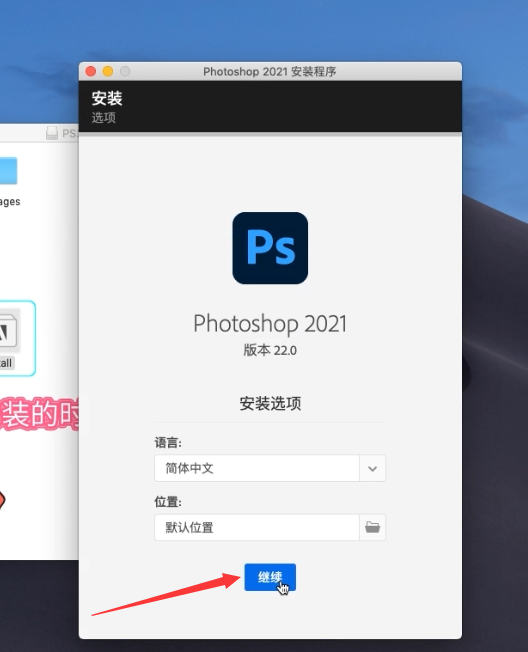Image resolution: width=528 pixels, height=652 pixels.
Task: Click the 版本 22.0 version text
Action: click(x=270, y=350)
